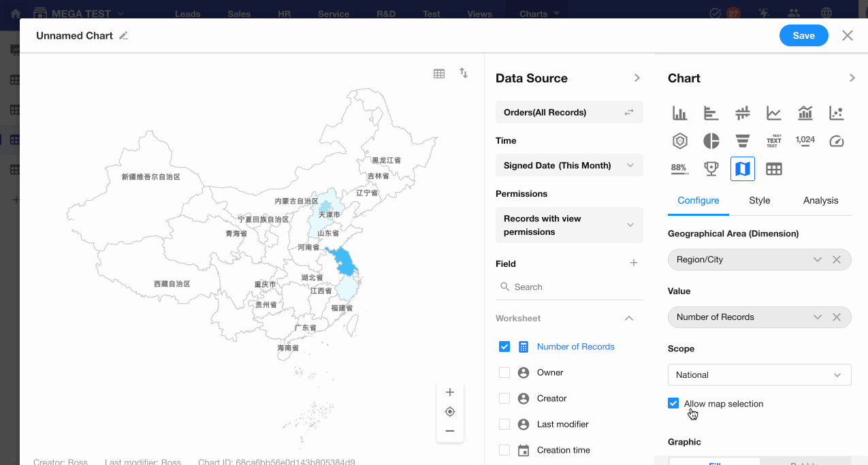Select the radar chart type icon
Image resolution: width=868 pixels, height=465 pixels.
(679, 141)
